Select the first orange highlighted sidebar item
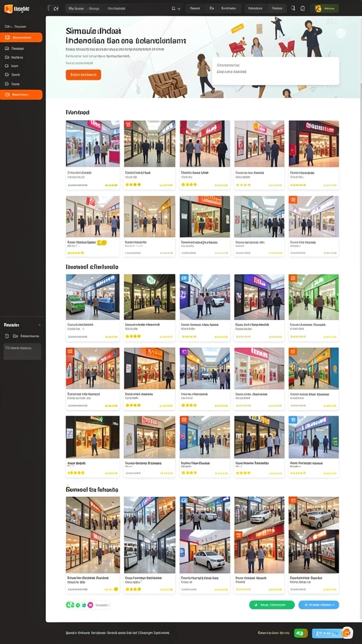The width and height of the screenshot is (362, 644). point(21,37)
